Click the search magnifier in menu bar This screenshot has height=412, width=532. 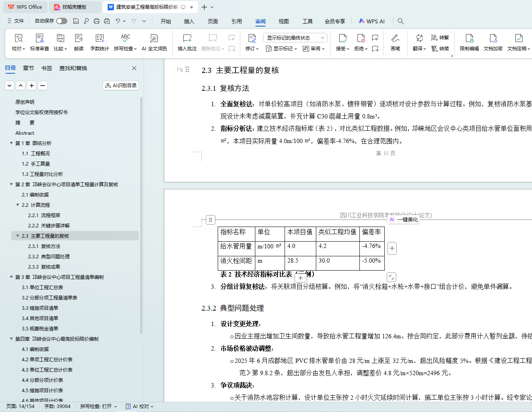click(x=401, y=21)
